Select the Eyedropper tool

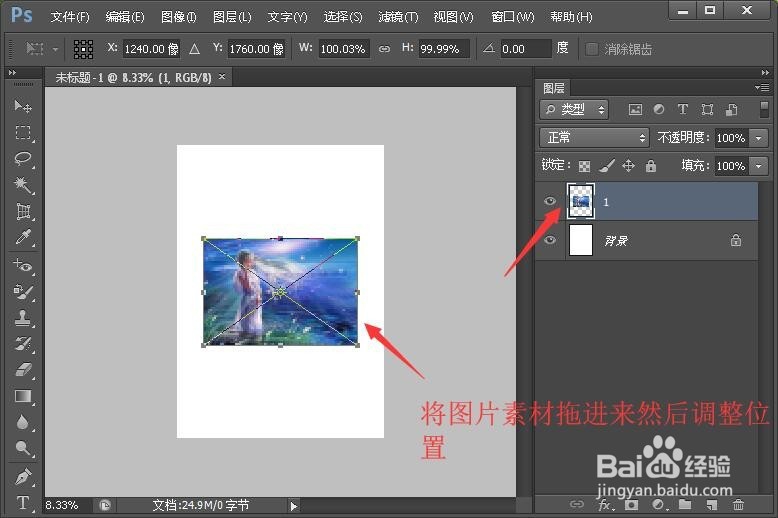[x=23, y=238]
